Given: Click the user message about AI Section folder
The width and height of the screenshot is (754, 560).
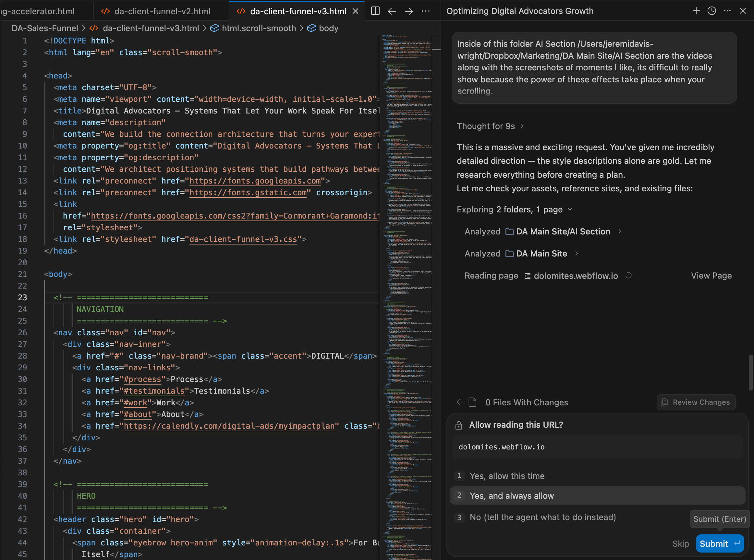Looking at the screenshot, I should pos(594,67).
